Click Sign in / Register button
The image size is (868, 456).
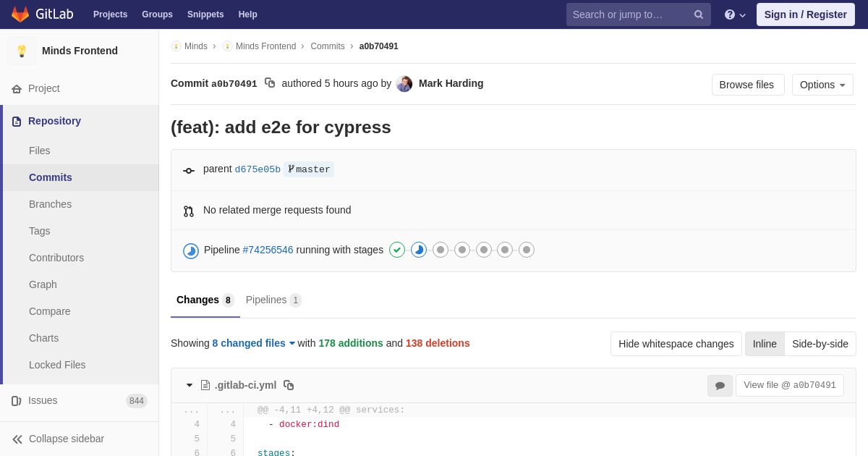pos(805,14)
